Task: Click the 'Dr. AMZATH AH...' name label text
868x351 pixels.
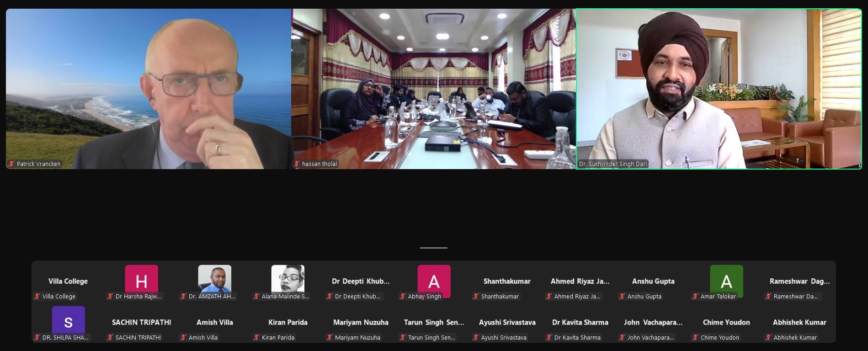Action: (x=212, y=296)
